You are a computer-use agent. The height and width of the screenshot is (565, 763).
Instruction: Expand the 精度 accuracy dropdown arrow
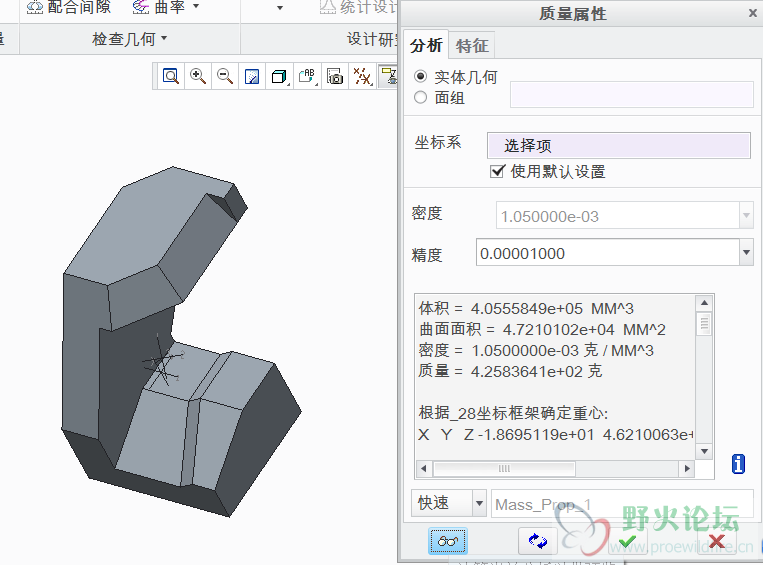pos(745,253)
